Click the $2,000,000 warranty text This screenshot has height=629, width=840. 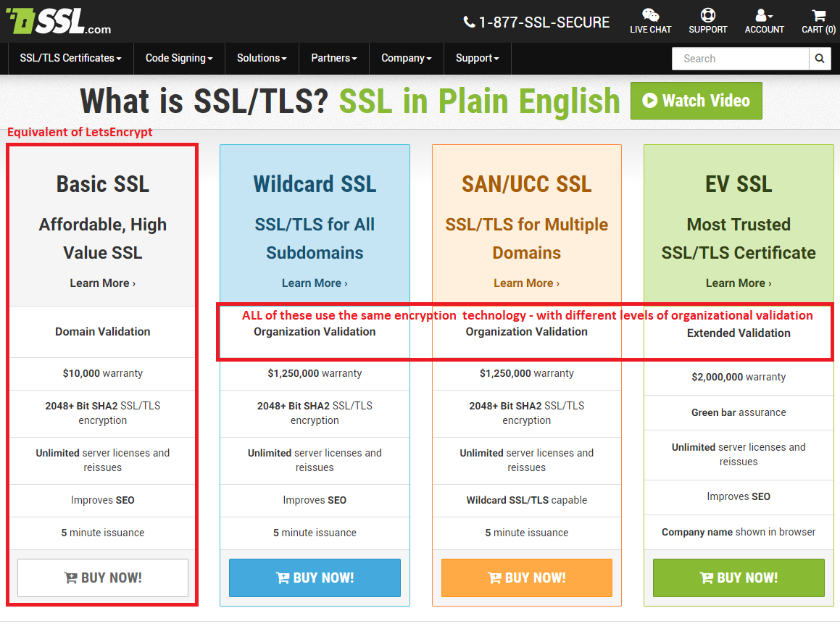point(739,377)
